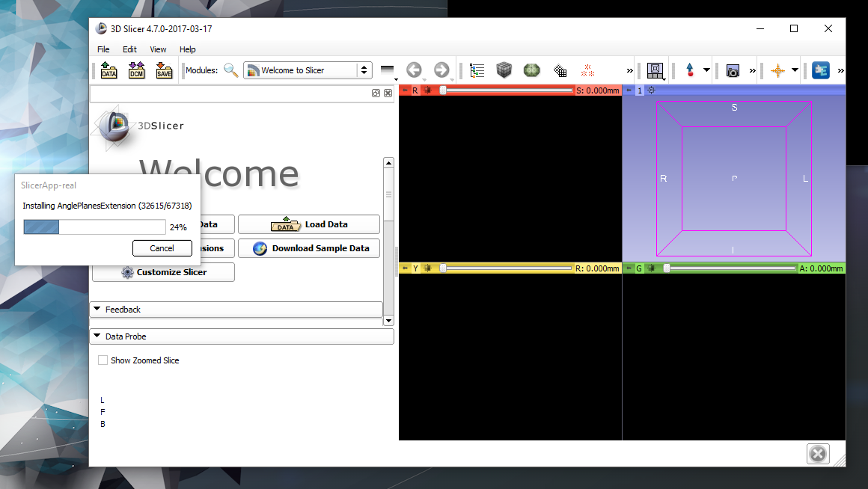
Task: Open the Welcome to Slicer module dropdown
Action: 308,70
